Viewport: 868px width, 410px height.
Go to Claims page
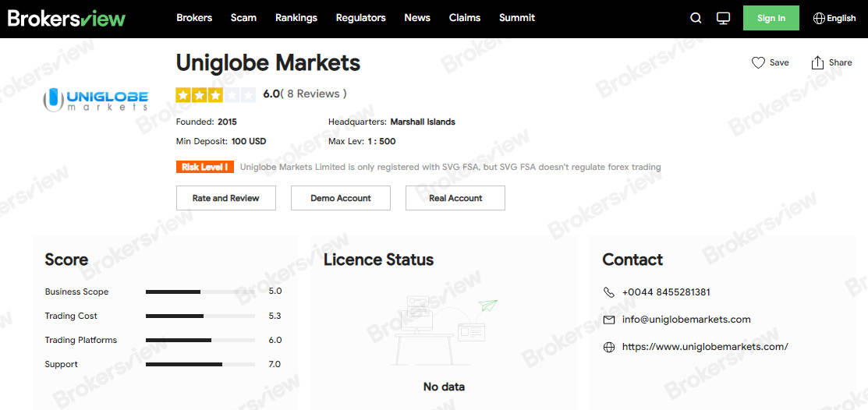pyautogui.click(x=465, y=18)
